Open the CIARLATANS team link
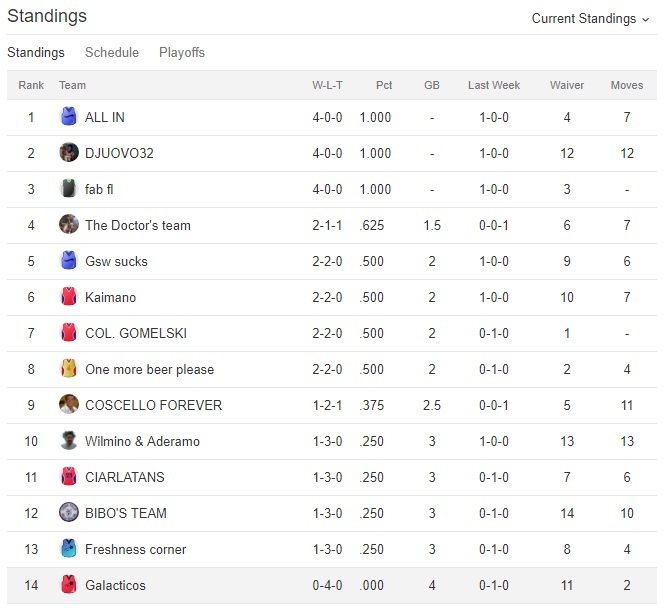Image resolution: width=665 pixels, height=608 pixels. [125, 477]
